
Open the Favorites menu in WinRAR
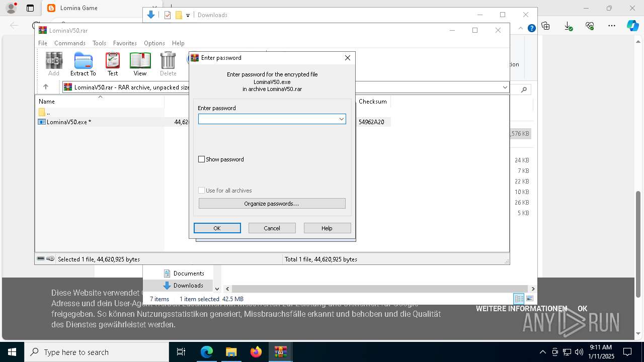125,43
